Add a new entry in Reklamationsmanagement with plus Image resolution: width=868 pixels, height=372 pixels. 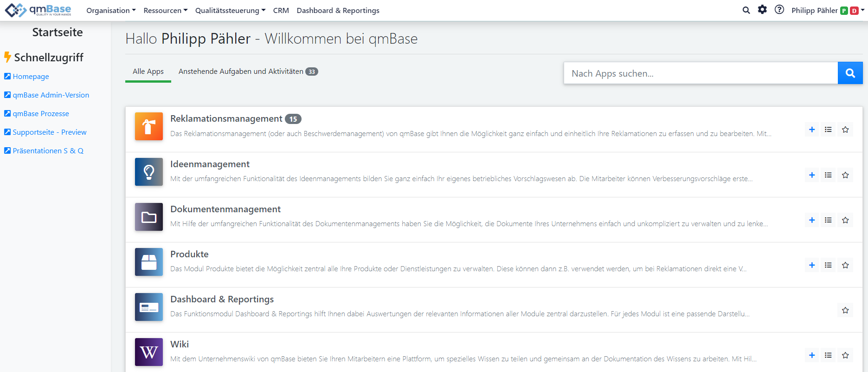812,130
